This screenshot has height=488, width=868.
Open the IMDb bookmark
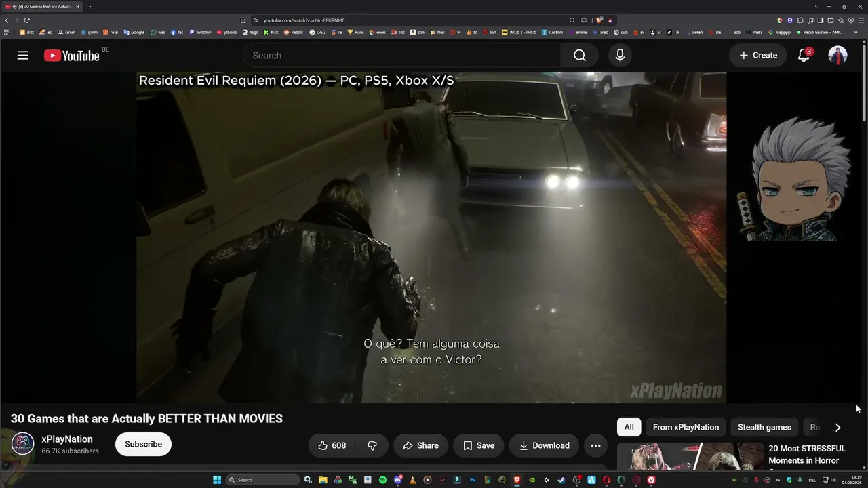(519, 32)
